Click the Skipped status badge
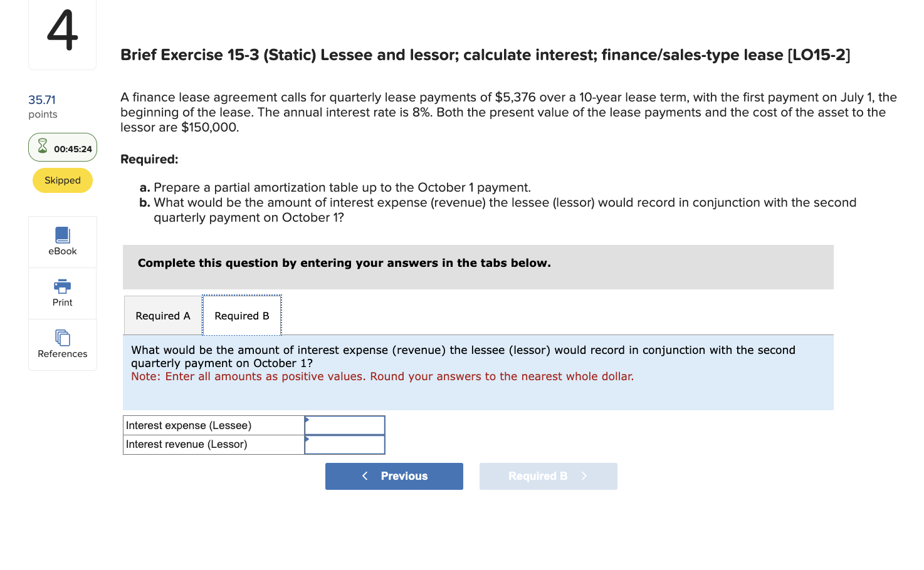This screenshot has height=570, width=924. point(62,180)
